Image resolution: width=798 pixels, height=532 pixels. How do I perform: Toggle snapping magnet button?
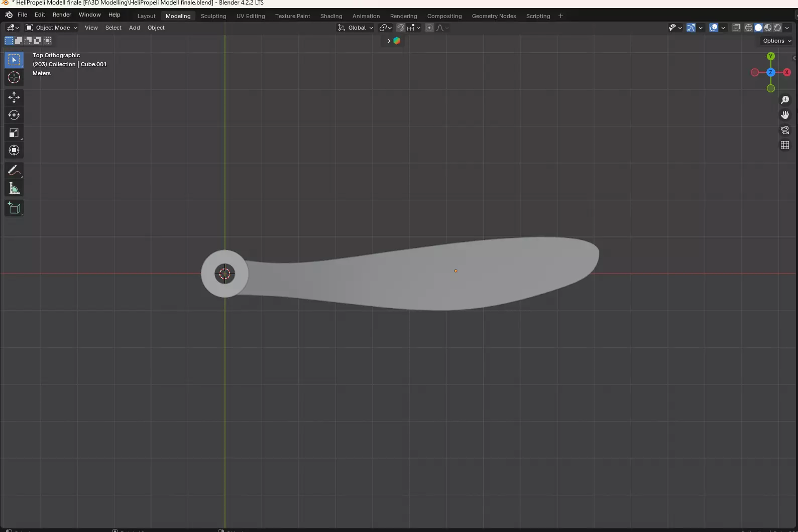click(x=401, y=28)
